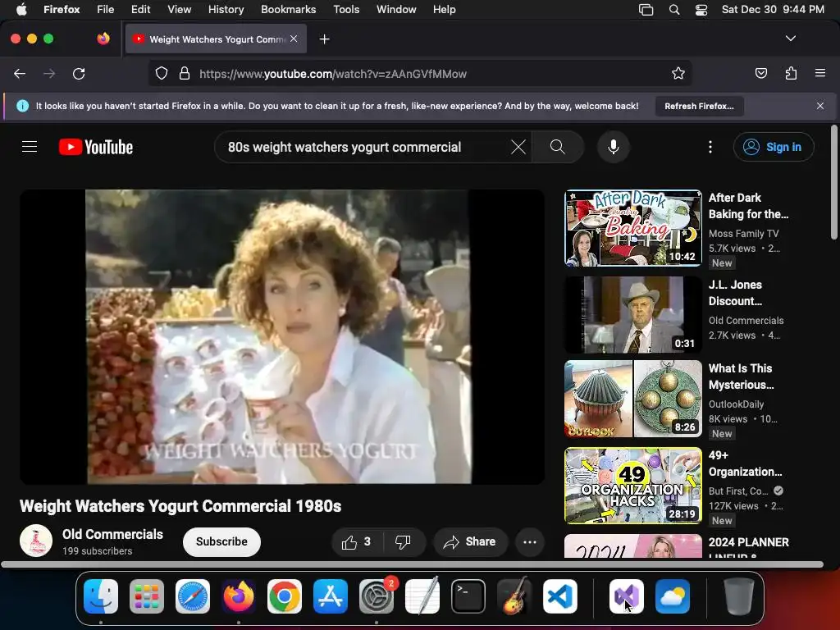The height and width of the screenshot is (630, 840).
Task: Go back with Firefox back arrow
Action: pyautogui.click(x=20, y=73)
